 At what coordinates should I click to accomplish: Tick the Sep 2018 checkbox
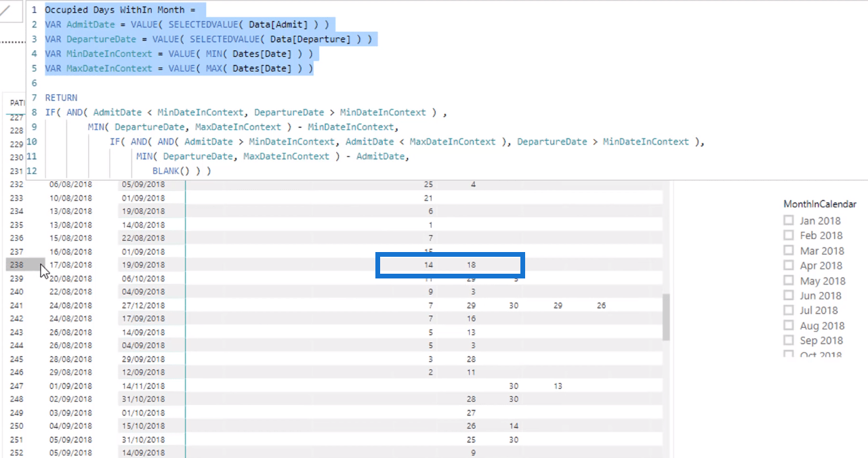[x=788, y=340]
